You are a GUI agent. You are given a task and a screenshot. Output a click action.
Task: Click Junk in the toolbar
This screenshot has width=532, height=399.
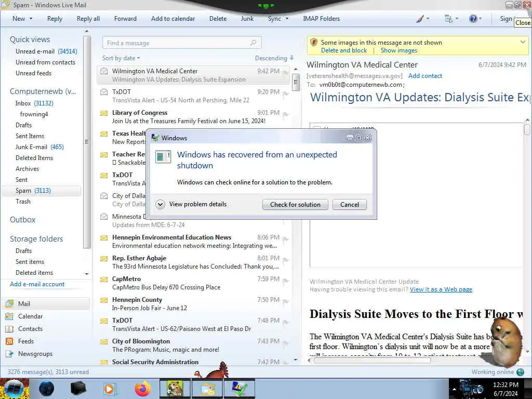pyautogui.click(x=247, y=19)
